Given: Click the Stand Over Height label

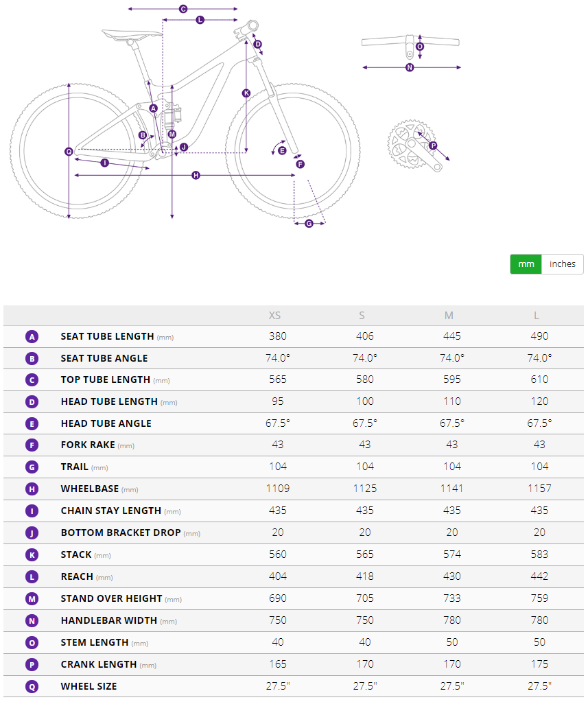Looking at the screenshot, I should click(111, 598).
